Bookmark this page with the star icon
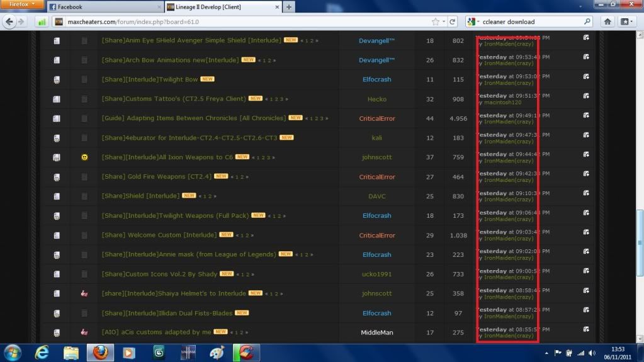This screenshot has width=644, height=362. pyautogui.click(x=436, y=21)
